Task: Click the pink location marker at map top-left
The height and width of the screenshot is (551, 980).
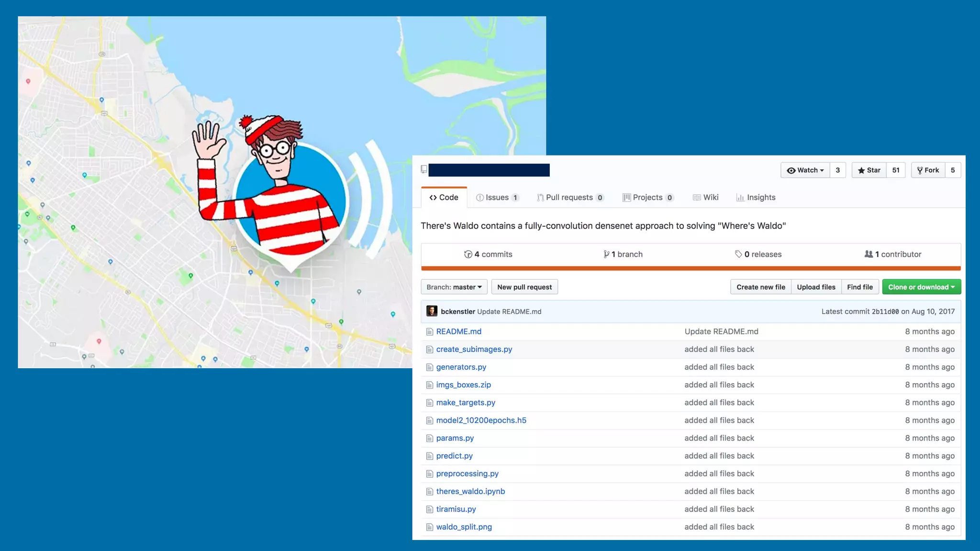Action: point(28,82)
